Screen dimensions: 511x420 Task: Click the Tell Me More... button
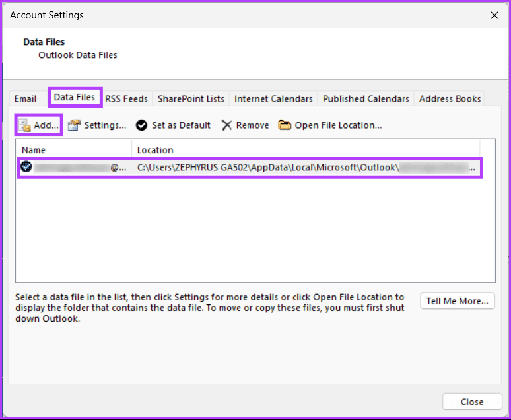point(458,301)
